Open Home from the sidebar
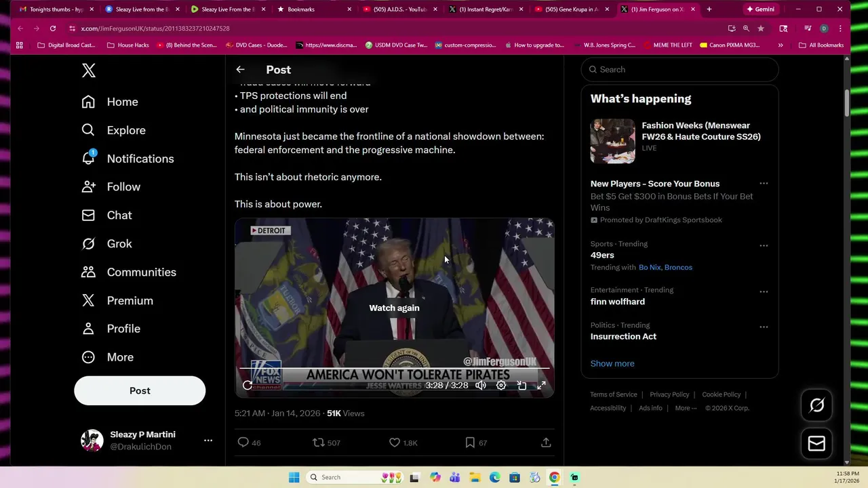The height and width of the screenshot is (488, 868). tap(110, 102)
